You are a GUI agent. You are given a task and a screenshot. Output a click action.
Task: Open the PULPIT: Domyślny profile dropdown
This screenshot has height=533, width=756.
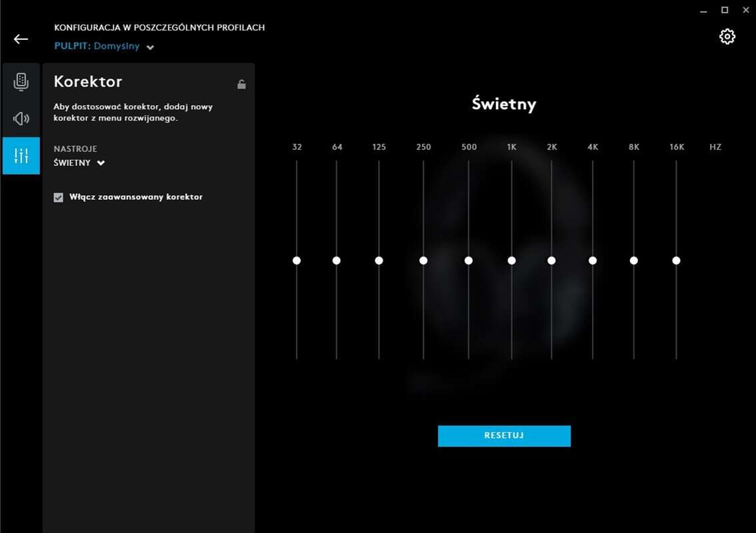pos(105,47)
